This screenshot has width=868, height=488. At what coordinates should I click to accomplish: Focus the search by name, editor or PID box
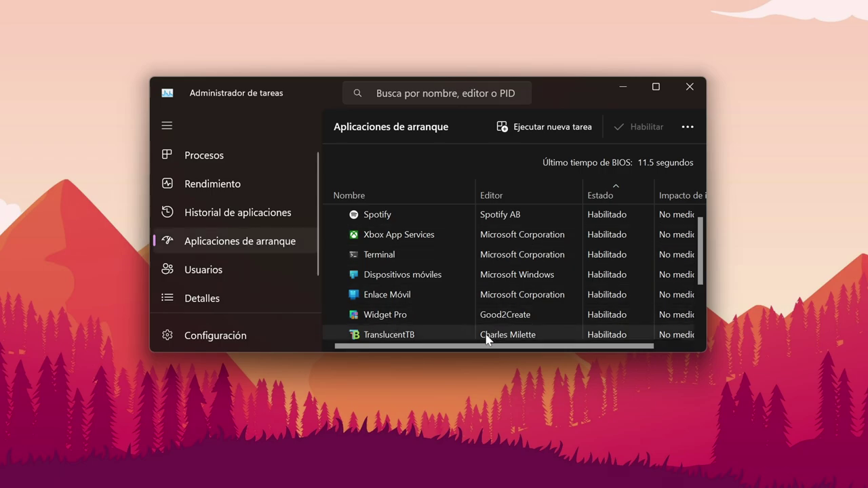[437, 93]
